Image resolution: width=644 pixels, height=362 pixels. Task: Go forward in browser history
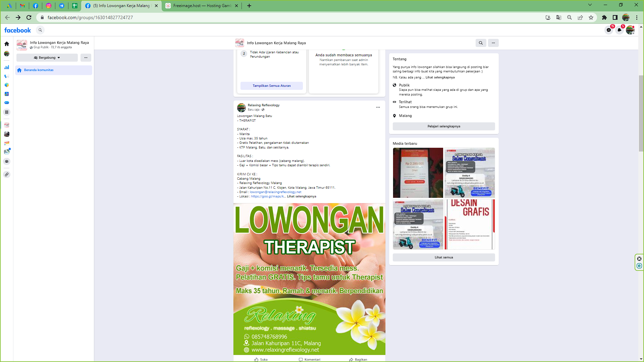18,17
